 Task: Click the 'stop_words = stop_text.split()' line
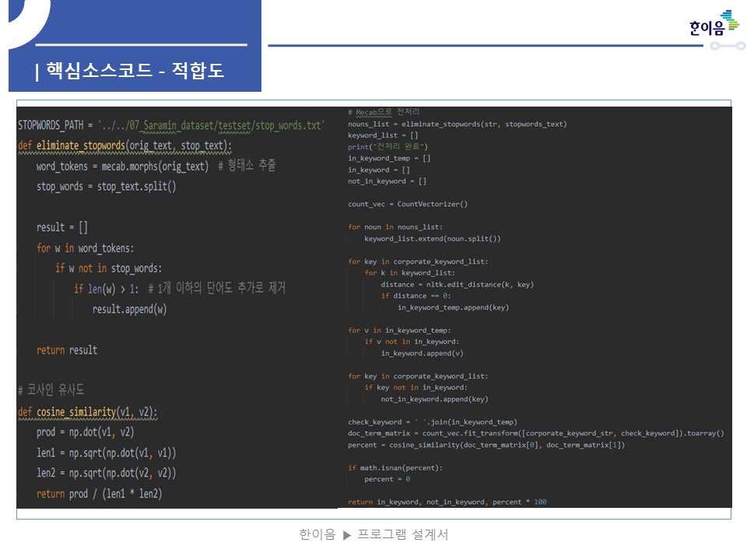(x=107, y=186)
